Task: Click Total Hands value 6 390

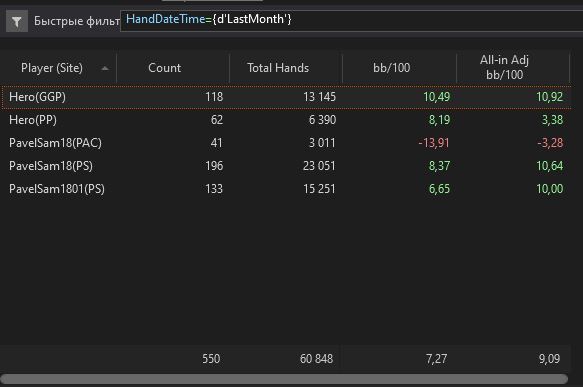Action: (x=322, y=120)
